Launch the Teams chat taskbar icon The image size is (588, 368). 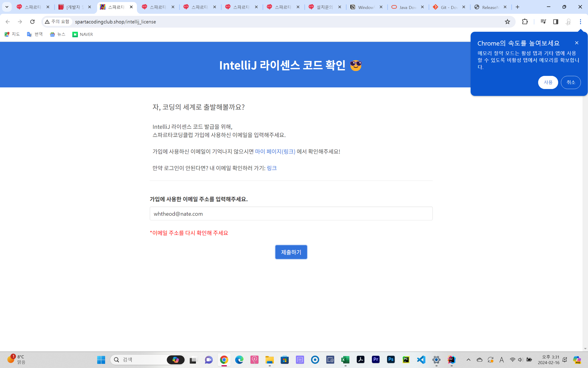click(209, 359)
